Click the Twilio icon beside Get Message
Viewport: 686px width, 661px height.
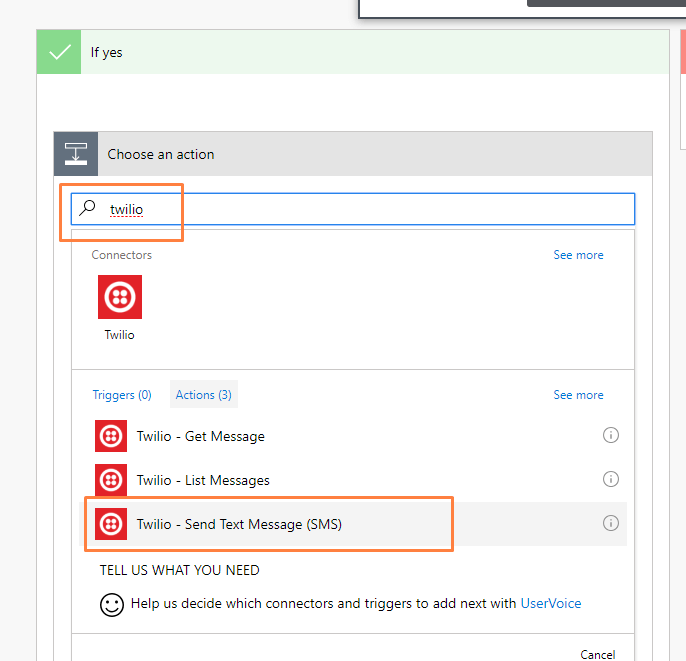(111, 436)
